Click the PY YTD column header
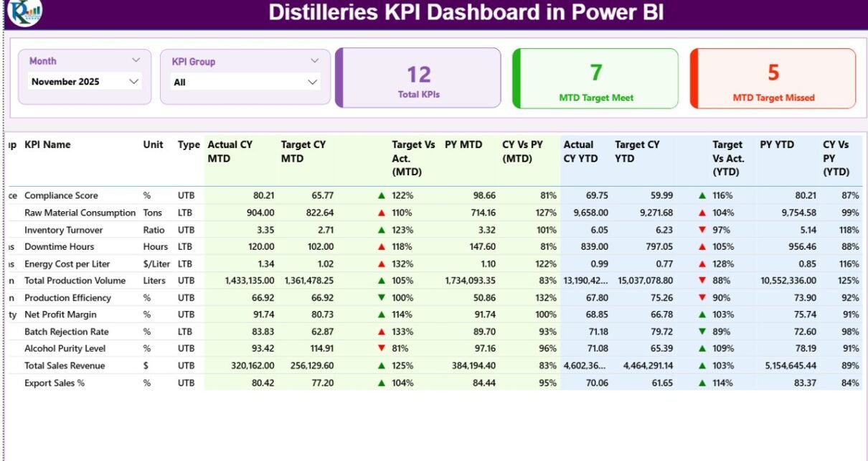The width and height of the screenshot is (868, 461). [x=777, y=145]
